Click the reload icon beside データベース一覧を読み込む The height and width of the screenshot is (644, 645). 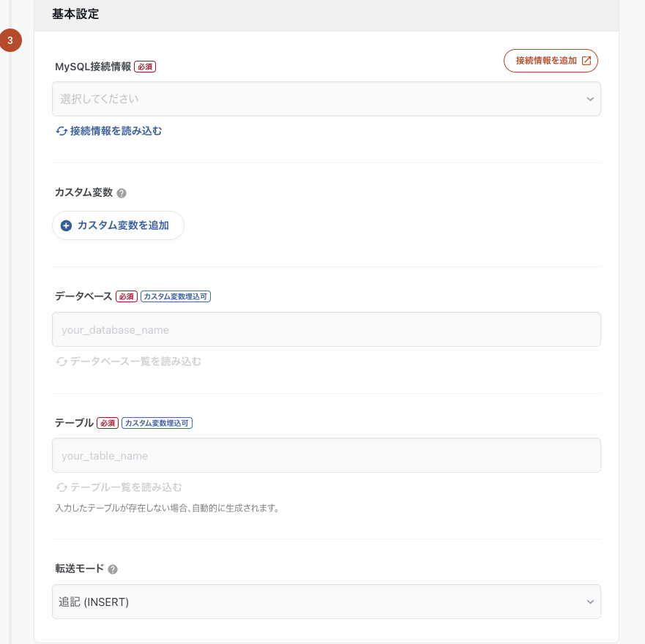click(61, 362)
